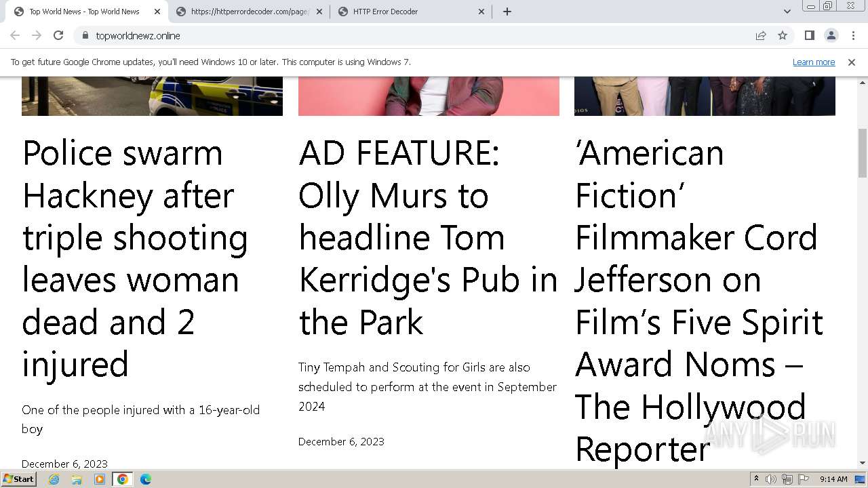Go back to the previous page
This screenshot has height=488, width=868.
[15, 35]
